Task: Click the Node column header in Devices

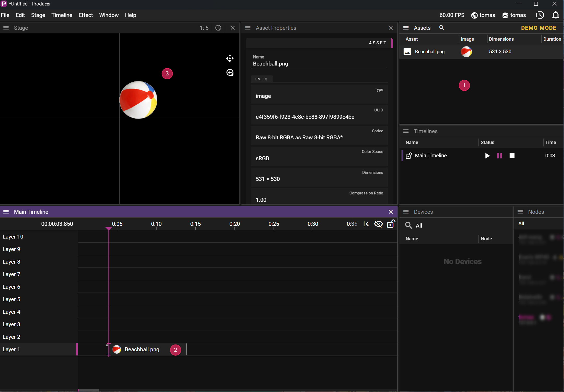Action: click(486, 239)
